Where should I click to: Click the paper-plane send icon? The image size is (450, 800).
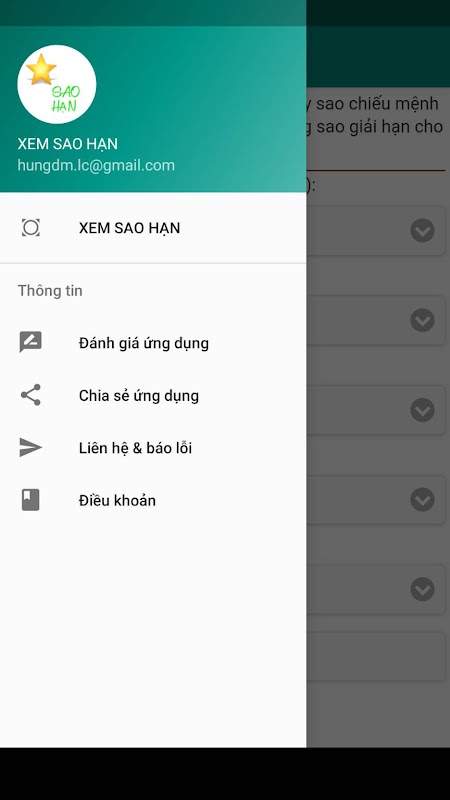[x=31, y=447]
